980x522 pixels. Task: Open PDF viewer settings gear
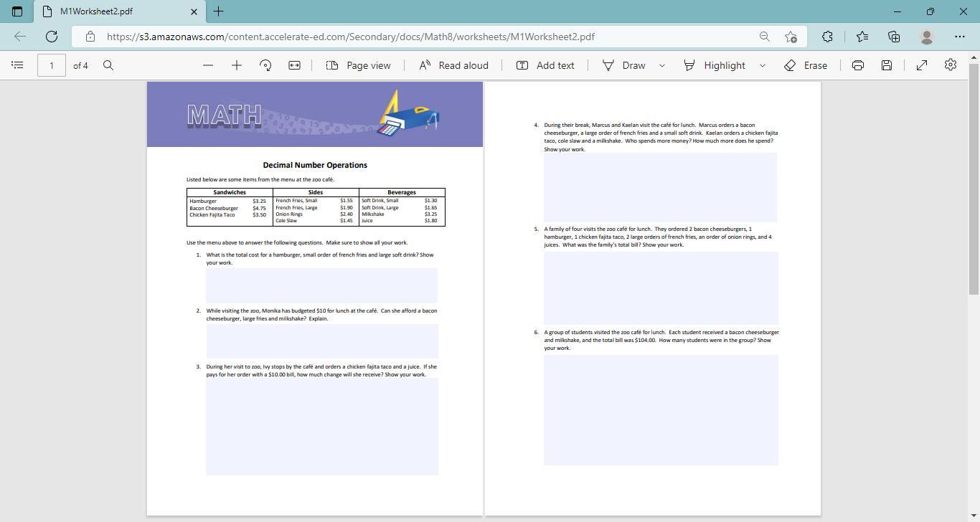pos(951,65)
